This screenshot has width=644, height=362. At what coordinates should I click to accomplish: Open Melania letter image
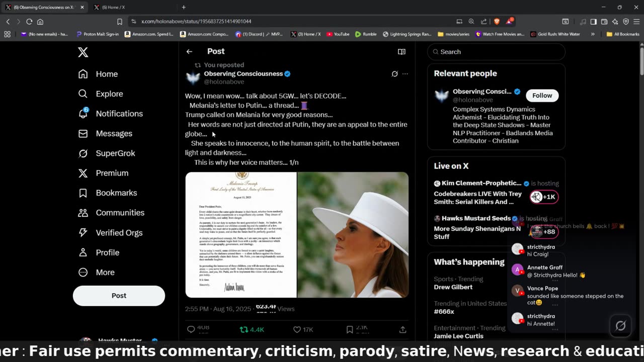241,235
